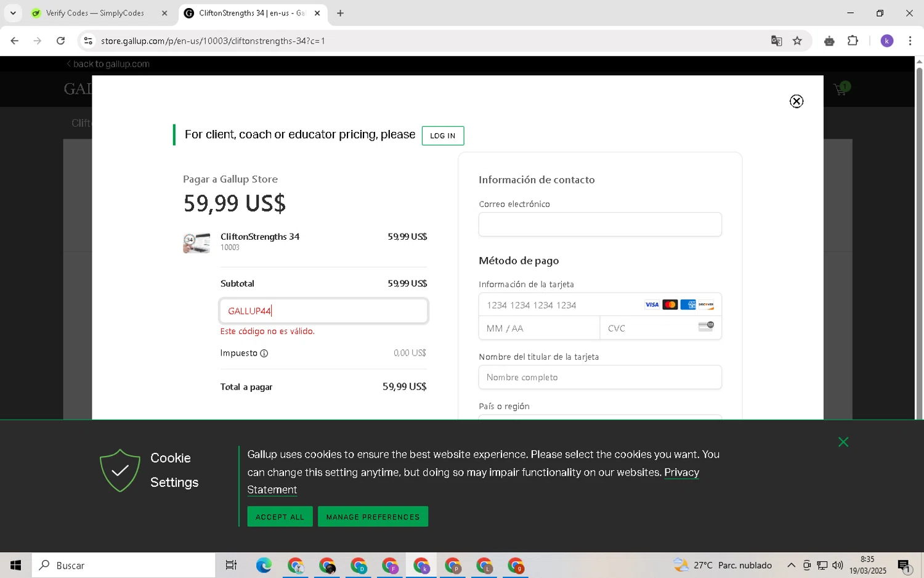Click the Nombre completo cardholder field
The image size is (924, 578).
point(600,377)
